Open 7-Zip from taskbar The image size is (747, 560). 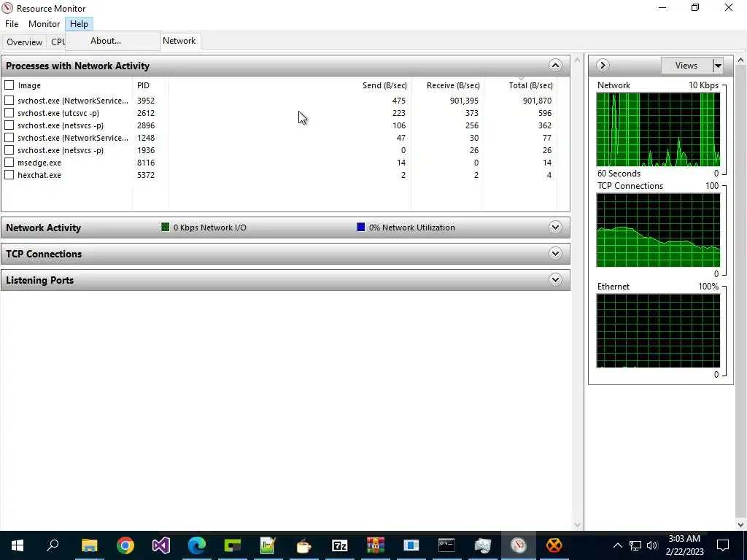pyautogui.click(x=340, y=545)
